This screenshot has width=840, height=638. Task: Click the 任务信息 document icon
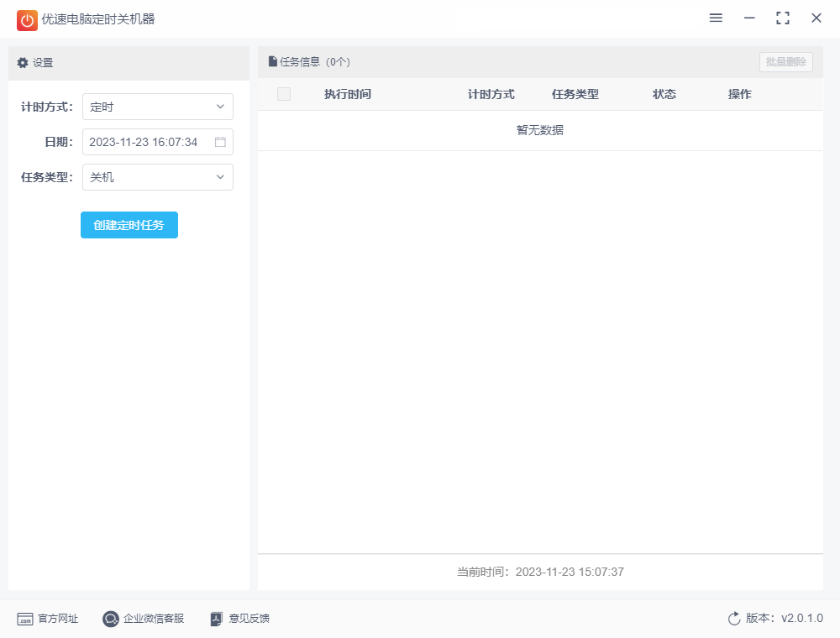tap(270, 61)
